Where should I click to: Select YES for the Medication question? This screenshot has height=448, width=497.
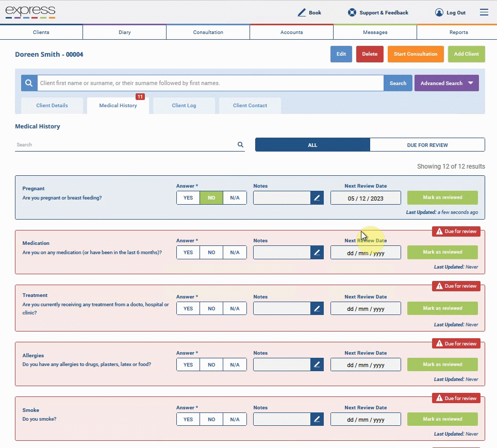pos(188,253)
